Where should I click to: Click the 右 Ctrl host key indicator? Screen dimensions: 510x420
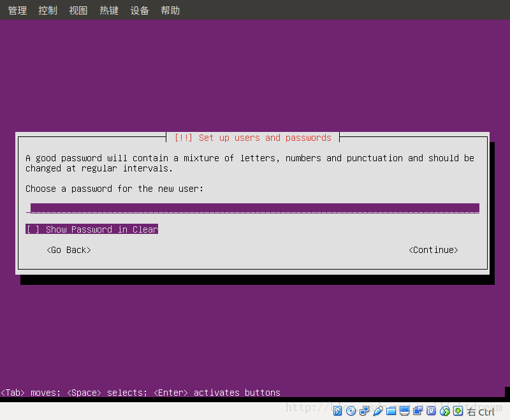tap(479, 411)
